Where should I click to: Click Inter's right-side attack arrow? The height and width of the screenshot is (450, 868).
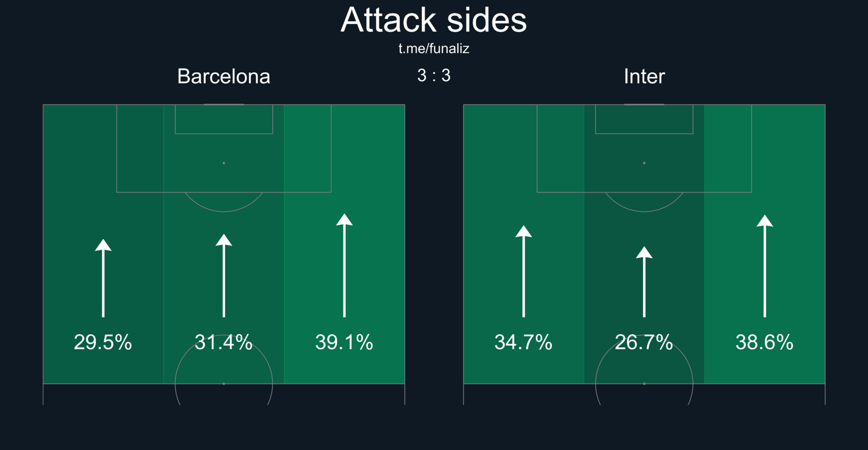point(765,266)
